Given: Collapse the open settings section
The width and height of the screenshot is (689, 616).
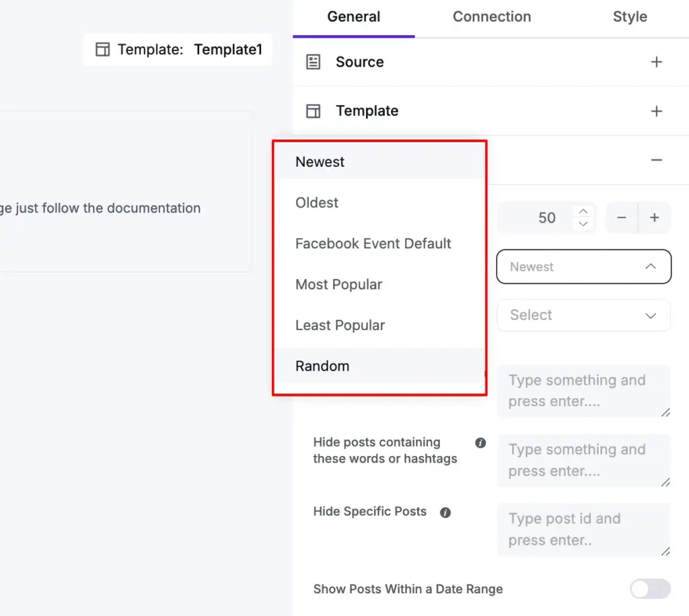Looking at the screenshot, I should point(656,160).
